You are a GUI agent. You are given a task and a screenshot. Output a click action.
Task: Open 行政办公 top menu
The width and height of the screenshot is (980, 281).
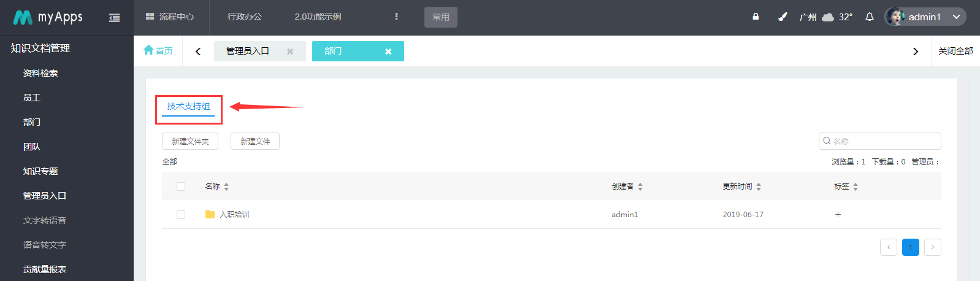point(244,17)
